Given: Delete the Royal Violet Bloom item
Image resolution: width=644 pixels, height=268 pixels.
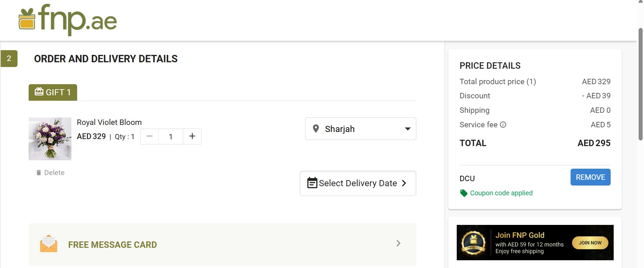Looking at the screenshot, I should point(54,173).
